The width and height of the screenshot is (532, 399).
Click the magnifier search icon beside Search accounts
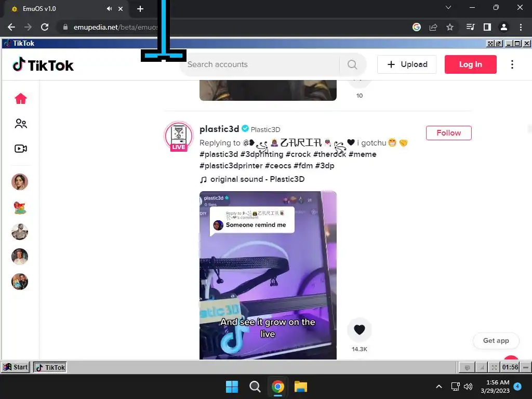(352, 64)
